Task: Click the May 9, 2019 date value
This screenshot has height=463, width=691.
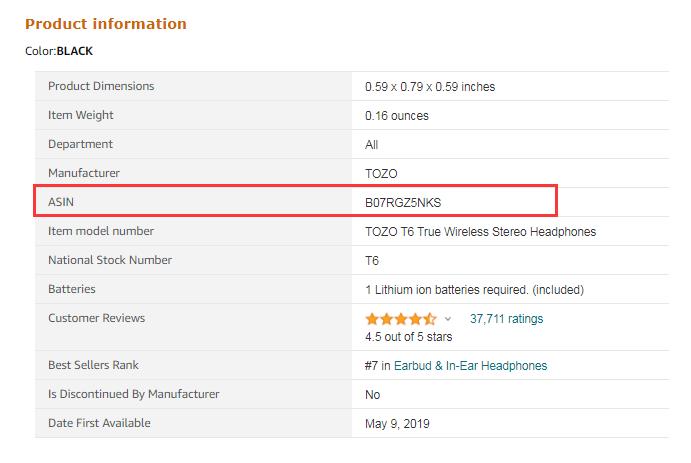Action: point(397,423)
